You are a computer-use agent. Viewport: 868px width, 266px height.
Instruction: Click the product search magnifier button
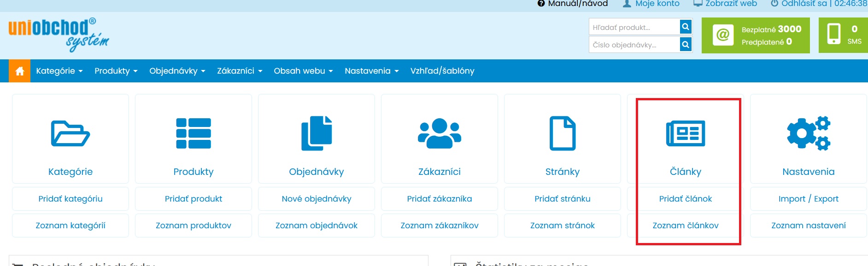(686, 27)
